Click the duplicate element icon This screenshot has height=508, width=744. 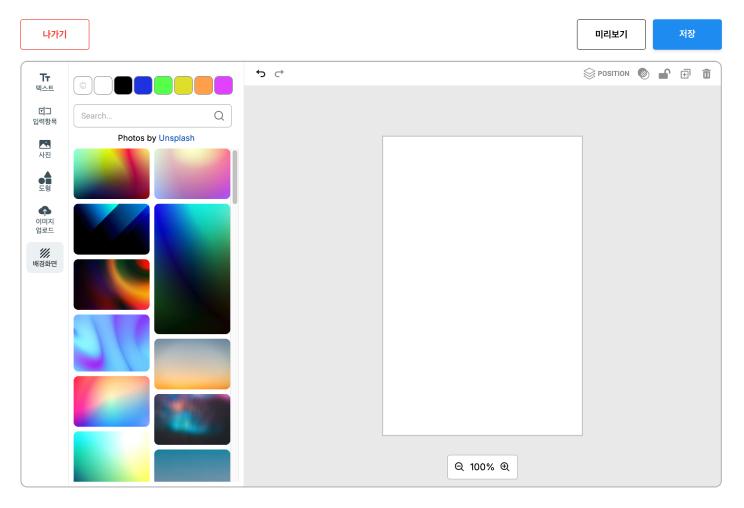tap(685, 73)
